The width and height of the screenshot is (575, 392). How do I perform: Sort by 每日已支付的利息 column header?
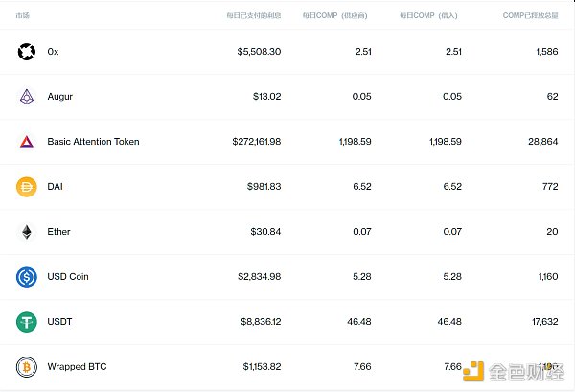(253, 16)
